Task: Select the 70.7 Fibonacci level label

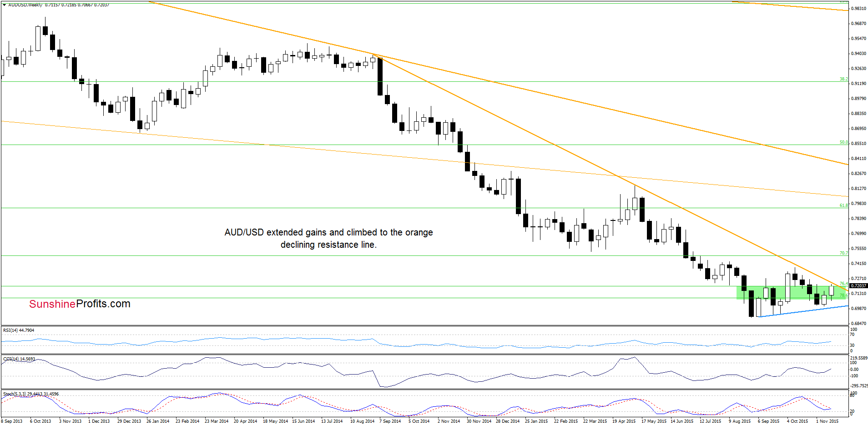Action: (843, 253)
